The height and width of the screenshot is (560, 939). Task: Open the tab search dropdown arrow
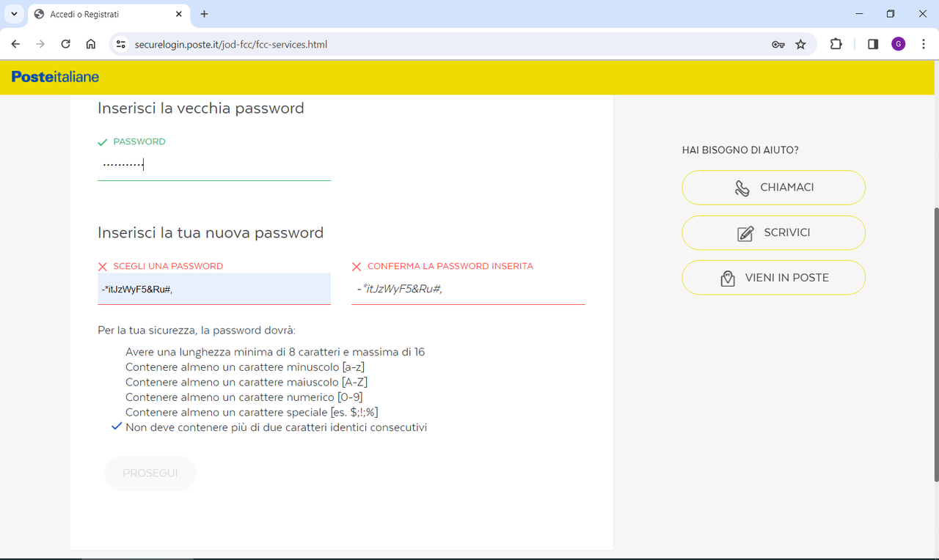tap(14, 14)
